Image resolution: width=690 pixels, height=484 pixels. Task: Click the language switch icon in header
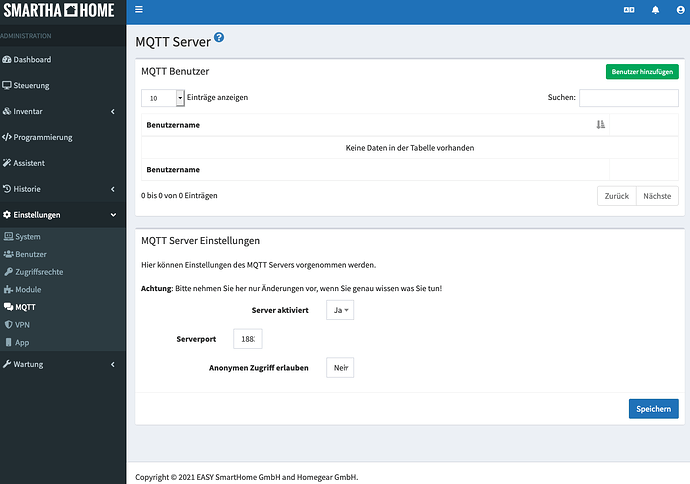[x=629, y=10]
